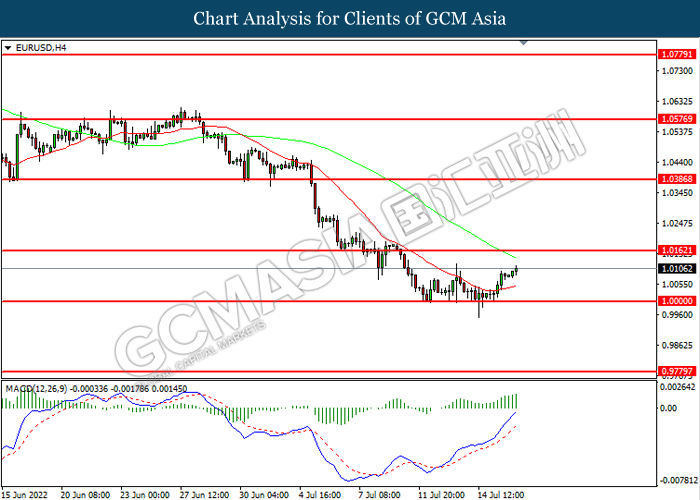Click the 11 Jul 20:00 time label
Viewport: 700px width, 500px height.
click(441, 494)
